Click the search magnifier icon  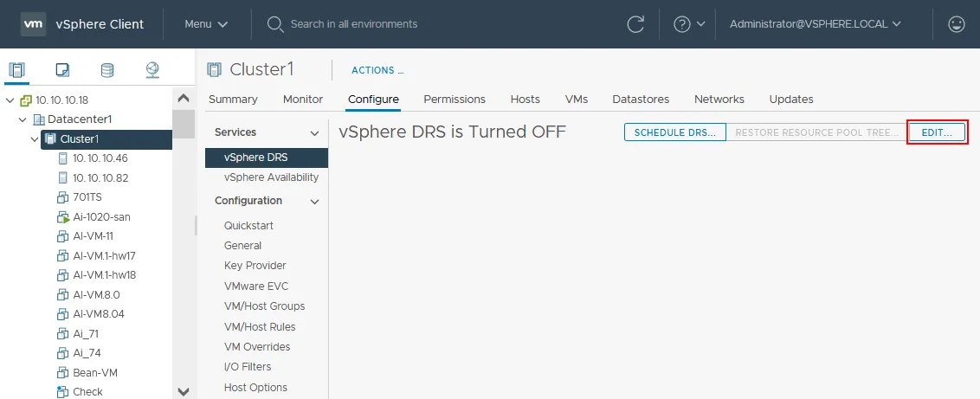tap(275, 24)
